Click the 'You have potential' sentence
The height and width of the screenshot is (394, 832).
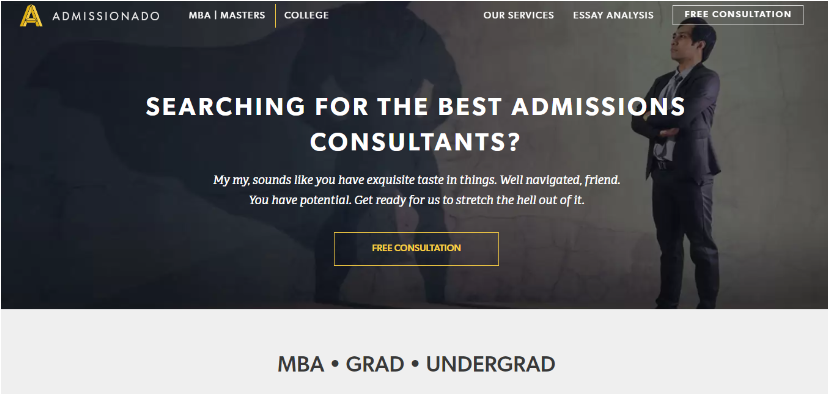click(x=417, y=201)
